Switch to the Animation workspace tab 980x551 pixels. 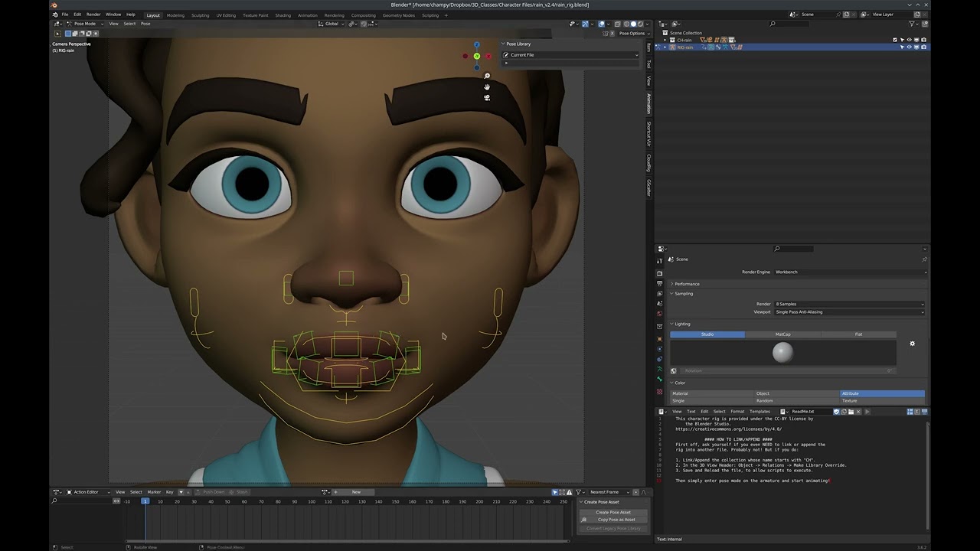[x=307, y=15]
